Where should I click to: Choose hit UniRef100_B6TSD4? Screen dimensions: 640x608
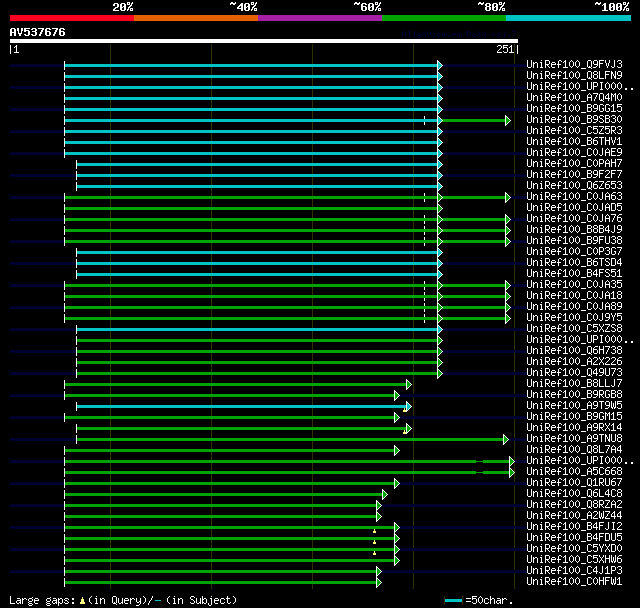pyautogui.click(x=574, y=263)
